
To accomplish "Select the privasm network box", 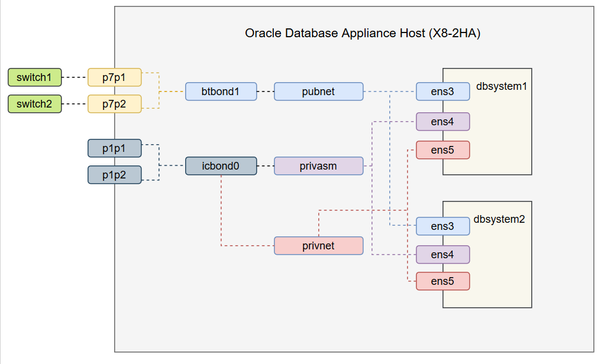I will [319, 166].
